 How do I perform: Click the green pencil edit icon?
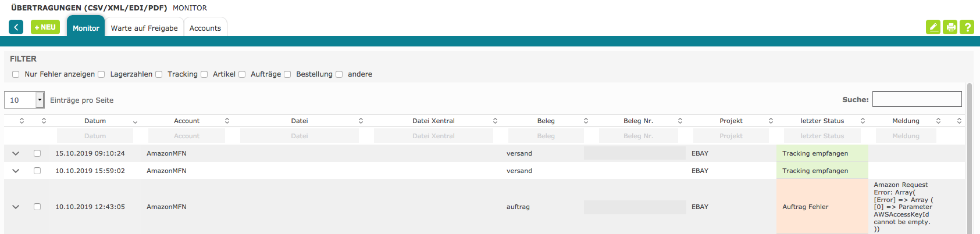(933, 27)
